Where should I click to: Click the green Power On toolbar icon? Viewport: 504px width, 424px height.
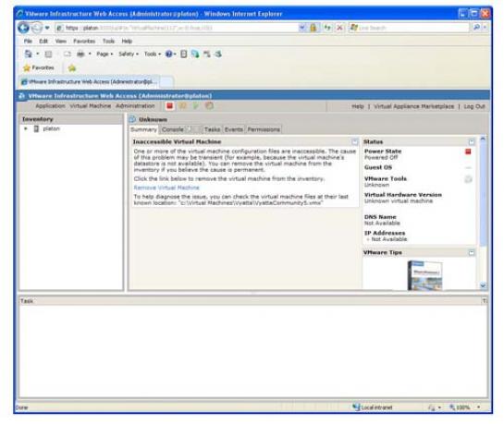[196, 106]
